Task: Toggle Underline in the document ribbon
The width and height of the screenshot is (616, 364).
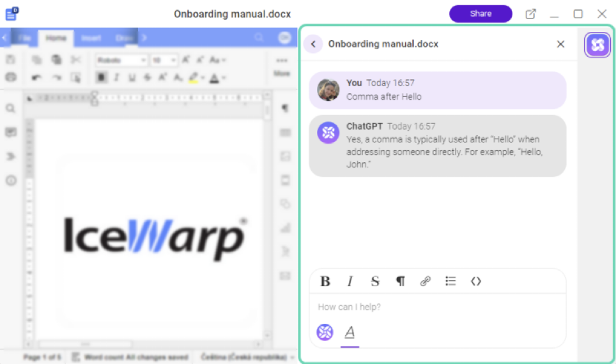Action: 132,77
